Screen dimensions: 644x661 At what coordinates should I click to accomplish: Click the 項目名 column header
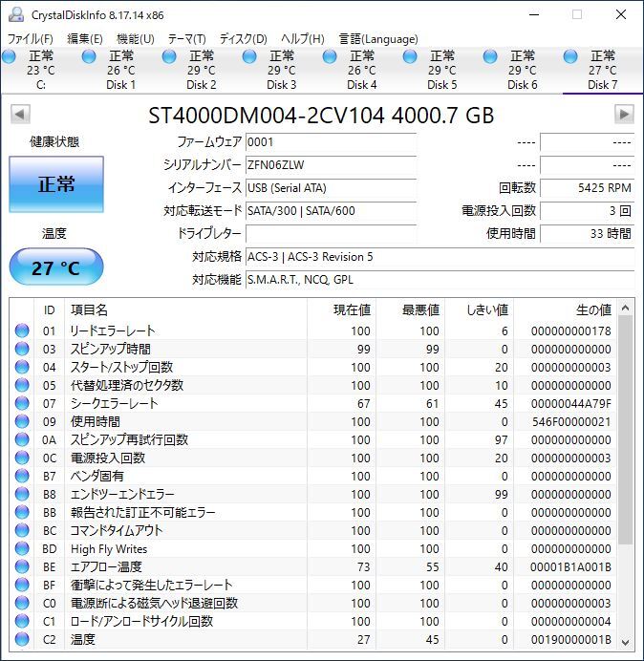(x=185, y=309)
